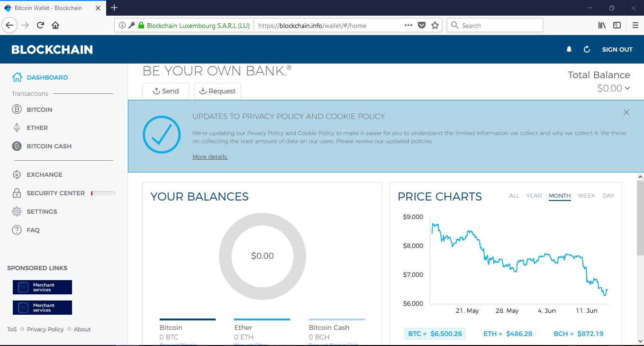
Task: Click SIGN OUT
Action: [617, 49]
